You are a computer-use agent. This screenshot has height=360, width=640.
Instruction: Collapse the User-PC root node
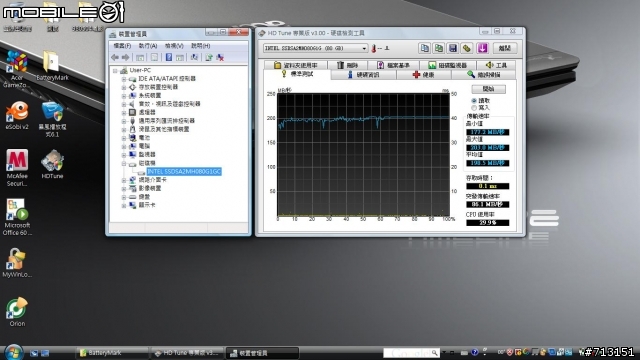click(115, 71)
